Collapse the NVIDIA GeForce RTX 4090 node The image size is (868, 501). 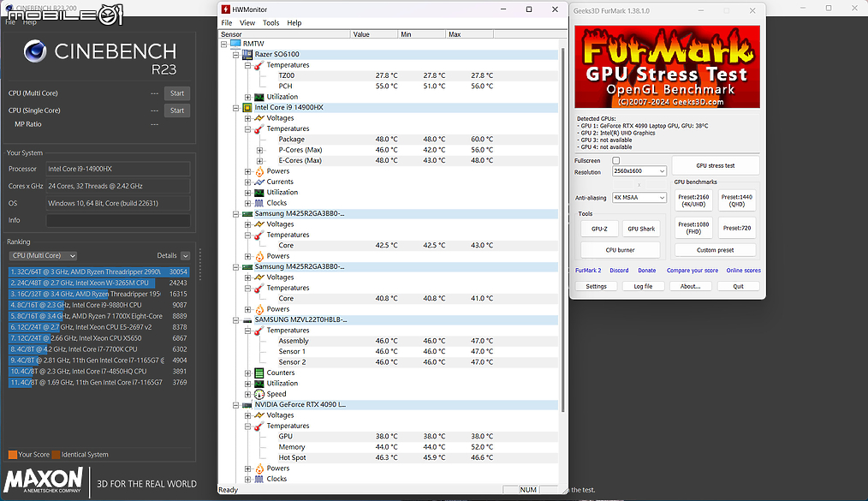click(235, 405)
